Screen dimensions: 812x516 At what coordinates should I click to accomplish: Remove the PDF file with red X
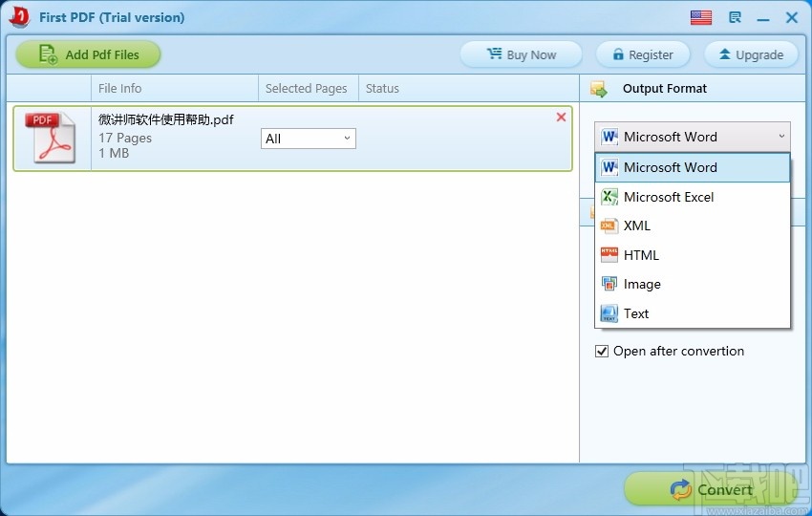pyautogui.click(x=561, y=118)
